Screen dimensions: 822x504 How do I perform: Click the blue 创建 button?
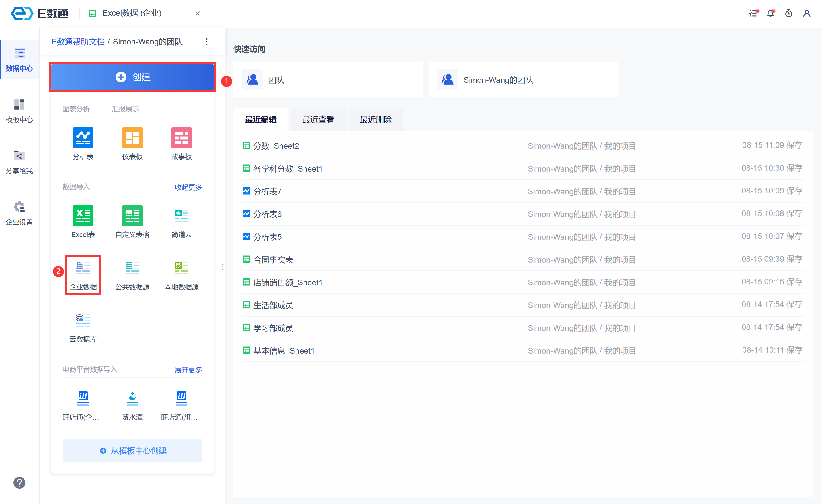pos(132,77)
